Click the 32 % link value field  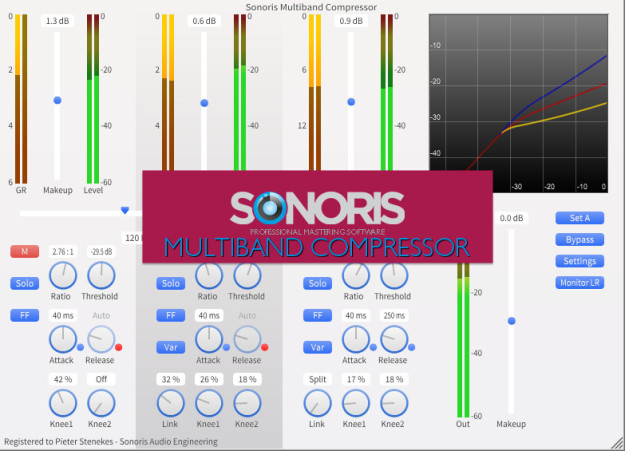point(171,379)
